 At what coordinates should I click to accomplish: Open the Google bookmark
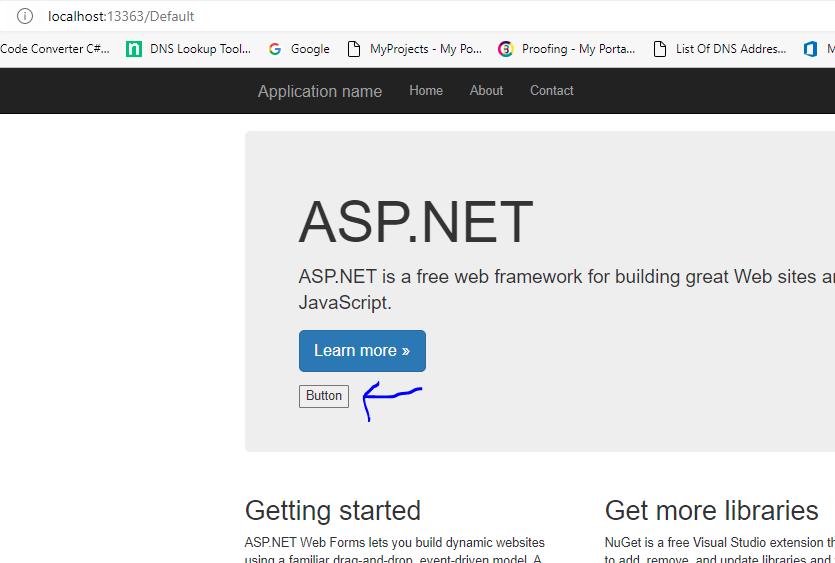pyautogui.click(x=299, y=49)
